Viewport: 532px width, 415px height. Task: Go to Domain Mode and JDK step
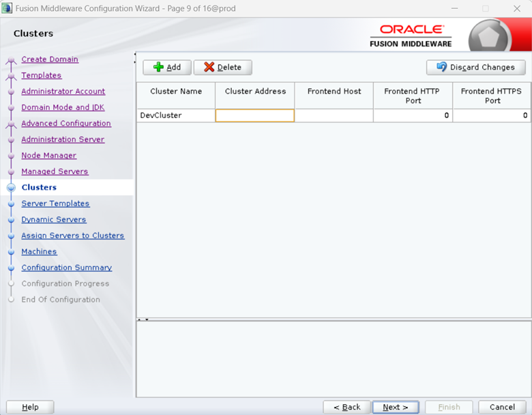63,107
